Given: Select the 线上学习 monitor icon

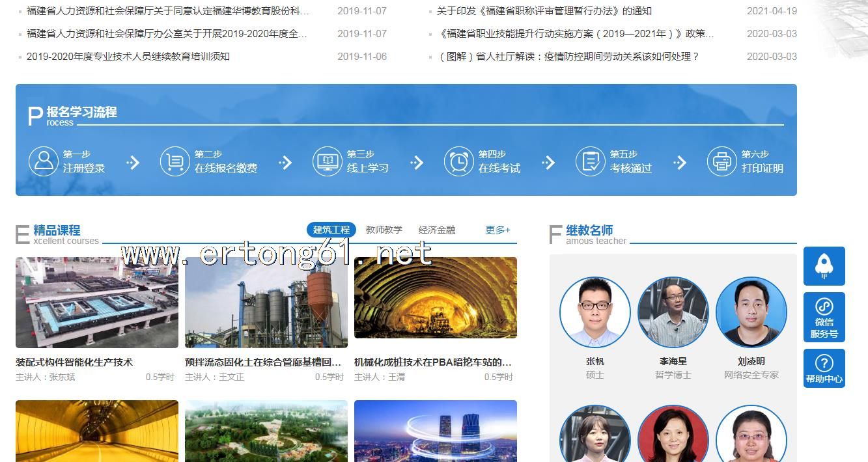Looking at the screenshot, I should [328, 161].
